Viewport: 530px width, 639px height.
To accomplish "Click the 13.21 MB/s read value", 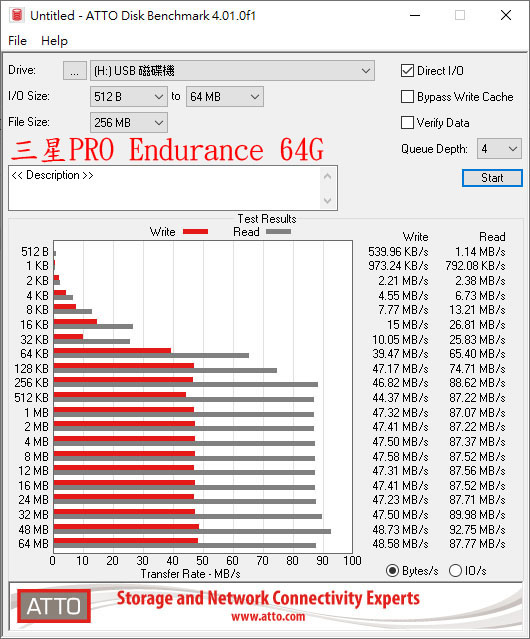I will (477, 310).
